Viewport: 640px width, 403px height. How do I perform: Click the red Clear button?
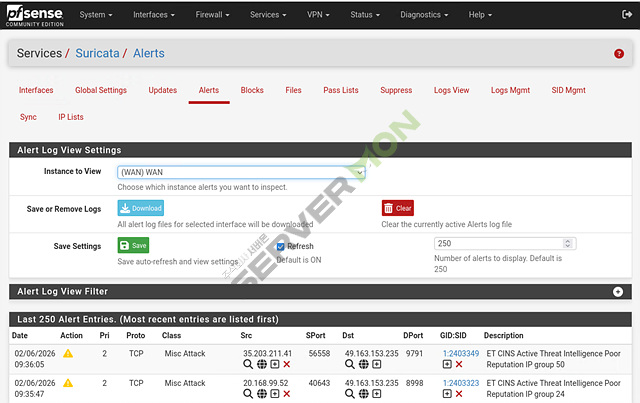[398, 208]
